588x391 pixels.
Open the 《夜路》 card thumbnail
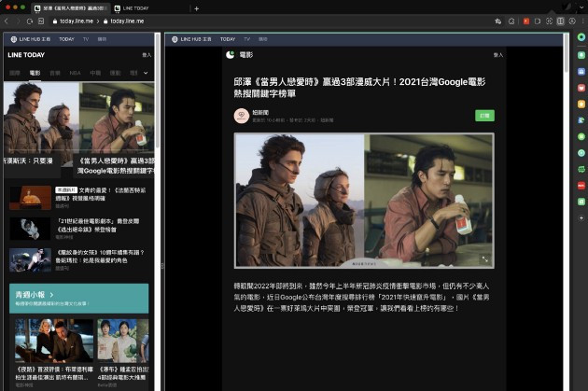pyautogui.click(x=54, y=342)
